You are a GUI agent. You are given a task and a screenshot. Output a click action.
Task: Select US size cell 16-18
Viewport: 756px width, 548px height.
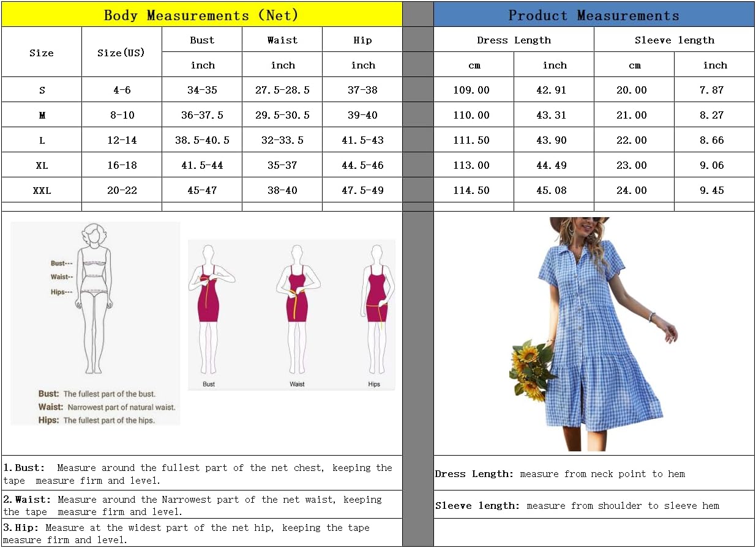[x=122, y=165]
